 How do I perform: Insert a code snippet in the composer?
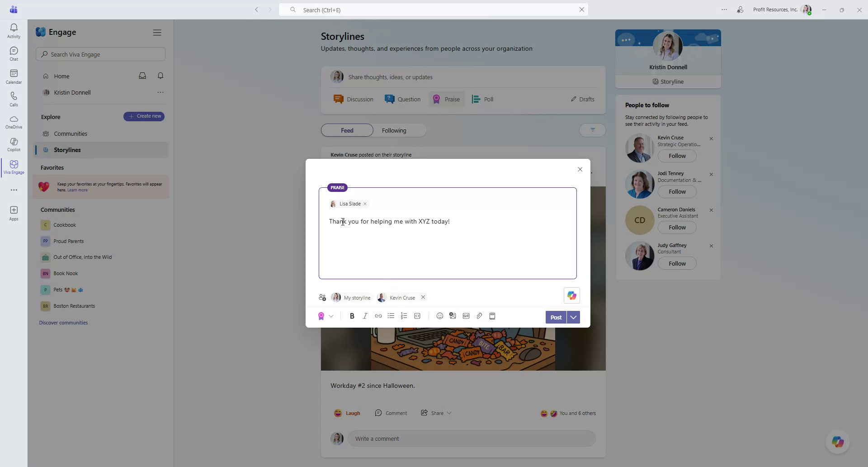(417, 316)
